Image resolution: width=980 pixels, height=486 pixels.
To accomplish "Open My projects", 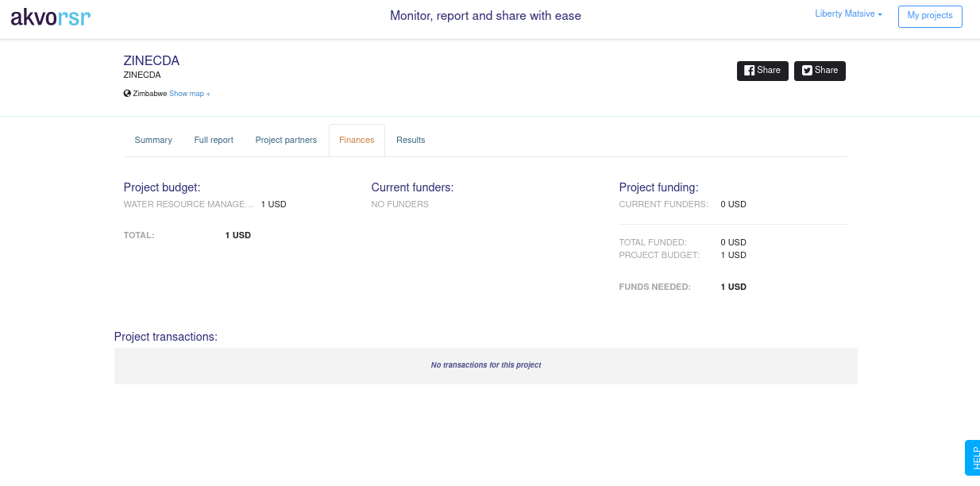I will click(930, 16).
